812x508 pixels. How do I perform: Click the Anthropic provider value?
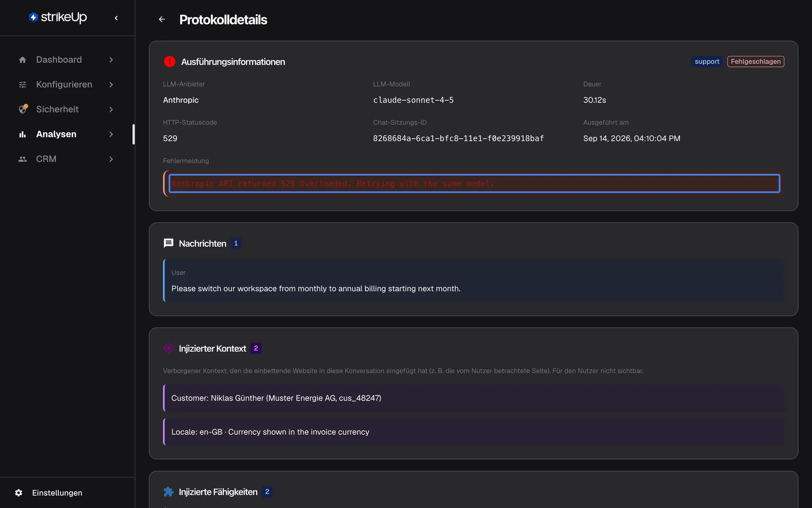click(180, 100)
